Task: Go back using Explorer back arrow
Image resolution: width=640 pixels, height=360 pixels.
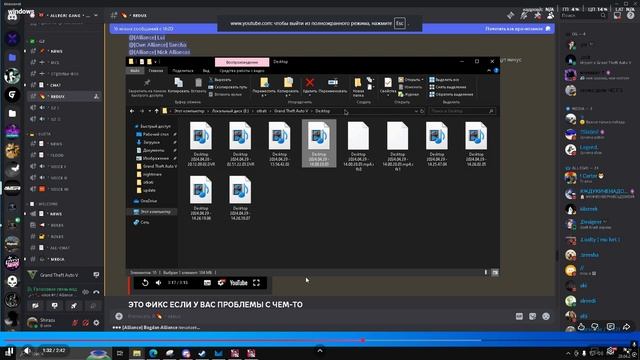Action: [x=132, y=111]
